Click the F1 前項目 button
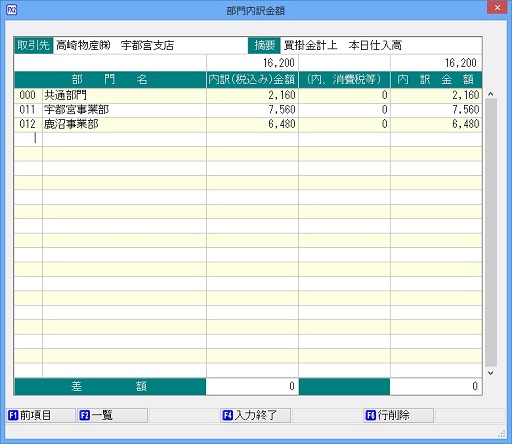The height and width of the screenshot is (444, 512). point(41,415)
